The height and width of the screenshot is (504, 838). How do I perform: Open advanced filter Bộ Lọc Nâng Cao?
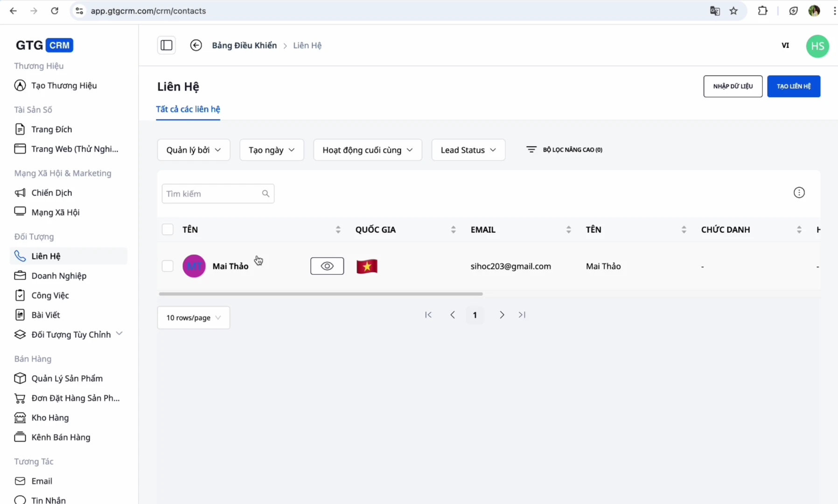(x=563, y=149)
